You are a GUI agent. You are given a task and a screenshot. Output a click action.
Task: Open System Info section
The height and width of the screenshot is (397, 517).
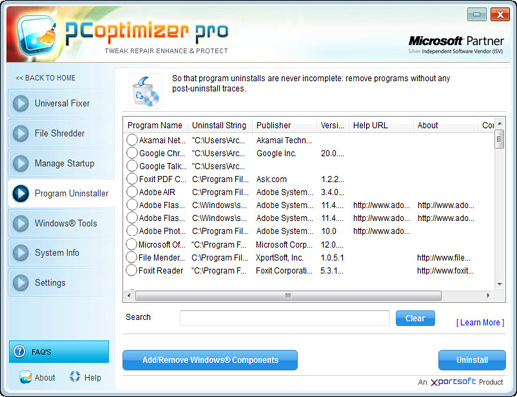click(61, 253)
